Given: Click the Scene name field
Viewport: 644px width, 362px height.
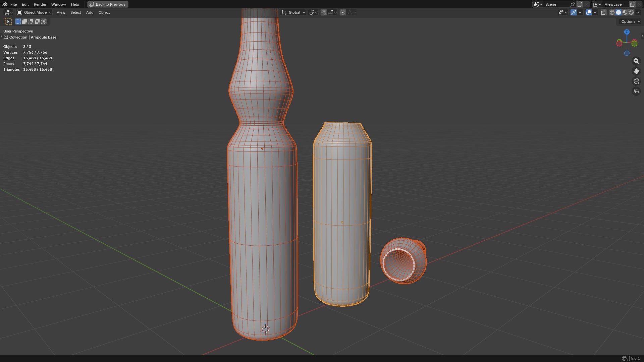Looking at the screenshot, I should click(557, 4).
